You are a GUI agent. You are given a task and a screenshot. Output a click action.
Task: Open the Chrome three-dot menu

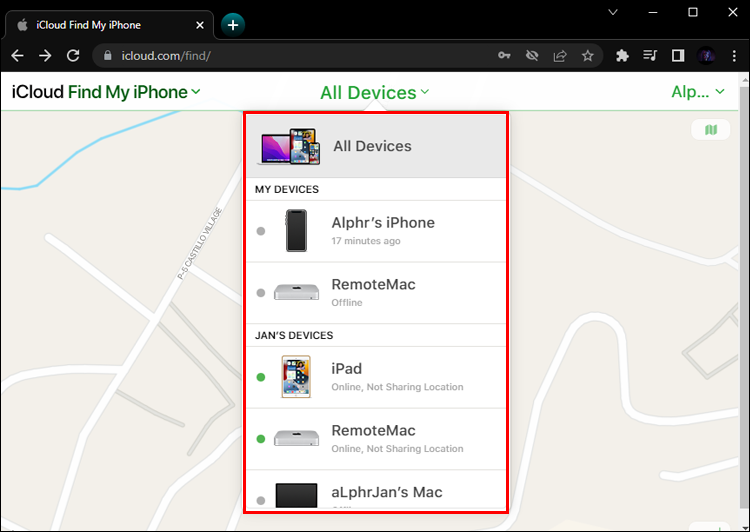[x=734, y=55]
